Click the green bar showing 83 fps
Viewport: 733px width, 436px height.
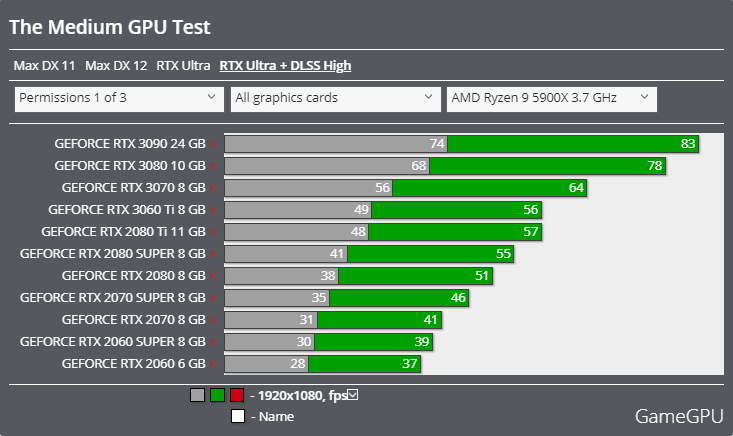[x=573, y=143]
